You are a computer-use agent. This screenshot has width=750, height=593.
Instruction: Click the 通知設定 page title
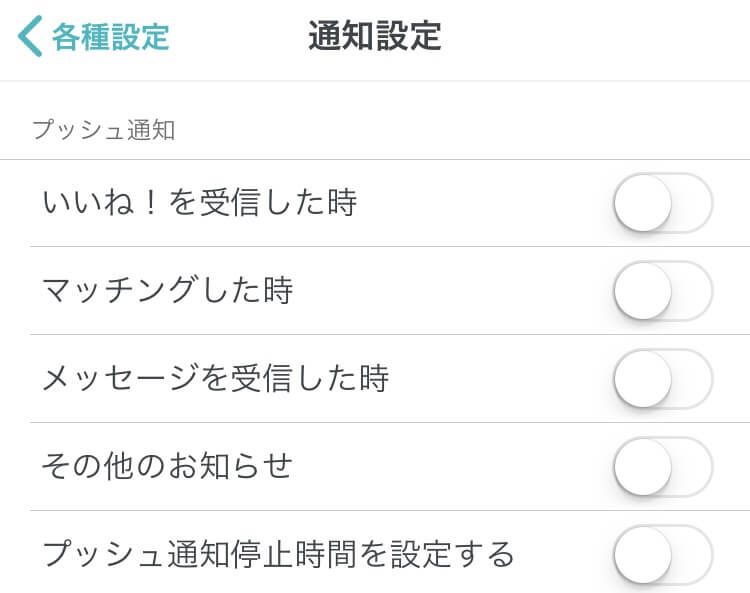pyautogui.click(x=375, y=37)
